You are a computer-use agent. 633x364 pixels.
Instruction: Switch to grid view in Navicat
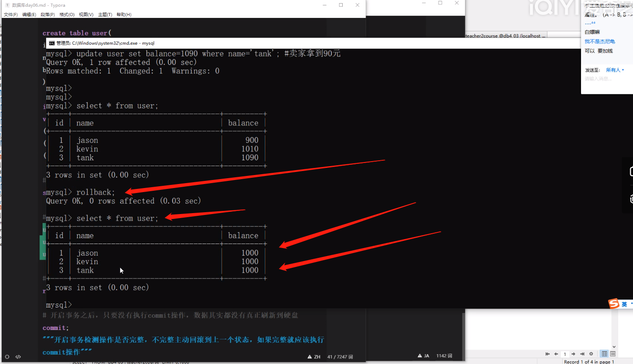(604, 354)
